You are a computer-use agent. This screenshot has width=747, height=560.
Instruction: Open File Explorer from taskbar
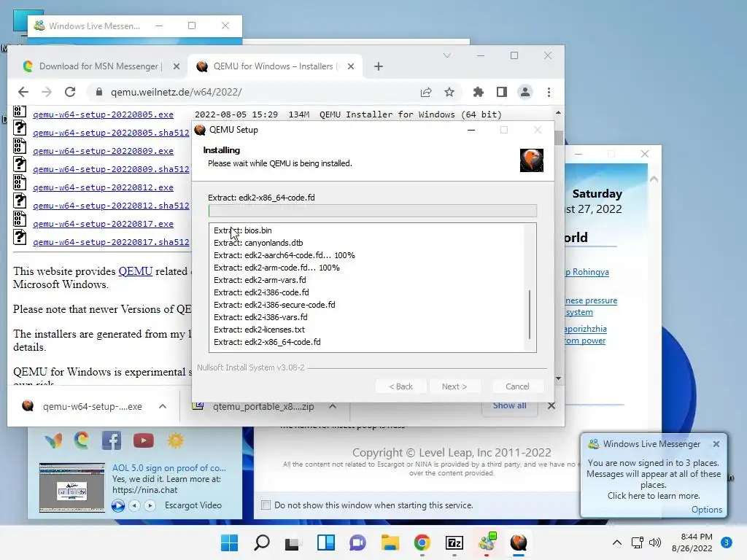pos(390,542)
